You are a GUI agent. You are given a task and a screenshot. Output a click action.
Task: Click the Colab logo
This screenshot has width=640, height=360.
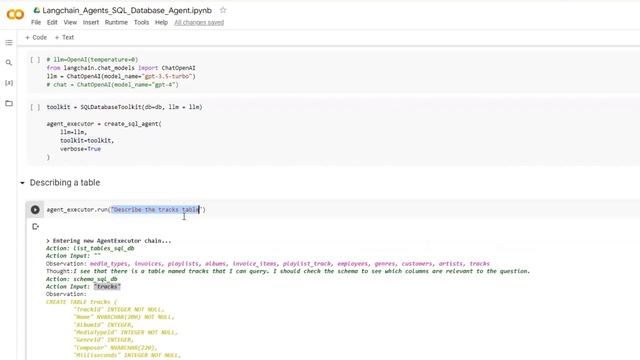point(15,15)
